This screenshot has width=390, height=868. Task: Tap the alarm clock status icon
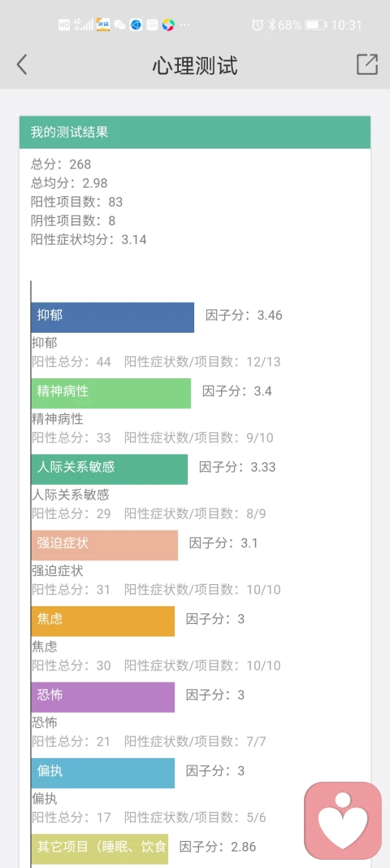[x=258, y=25]
